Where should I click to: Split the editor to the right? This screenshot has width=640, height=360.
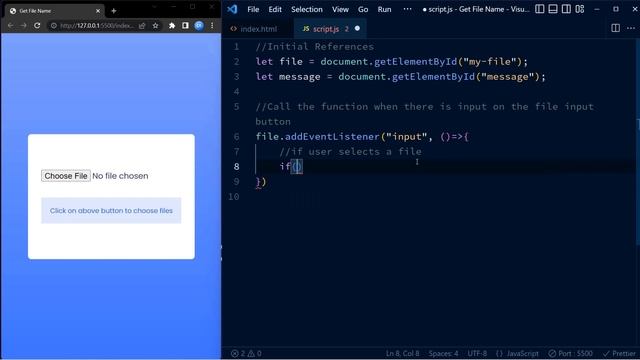tap(616, 28)
